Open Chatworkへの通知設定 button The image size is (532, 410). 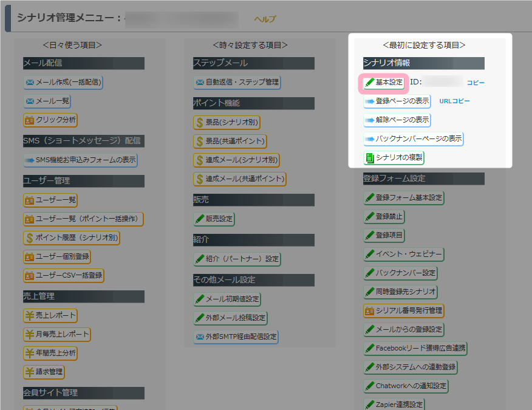406,386
